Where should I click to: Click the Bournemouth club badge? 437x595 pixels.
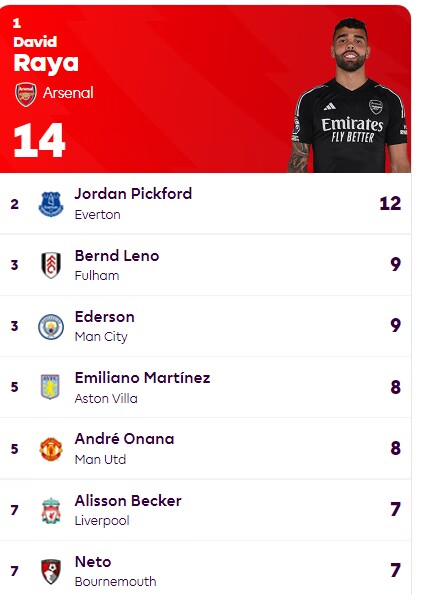51,571
